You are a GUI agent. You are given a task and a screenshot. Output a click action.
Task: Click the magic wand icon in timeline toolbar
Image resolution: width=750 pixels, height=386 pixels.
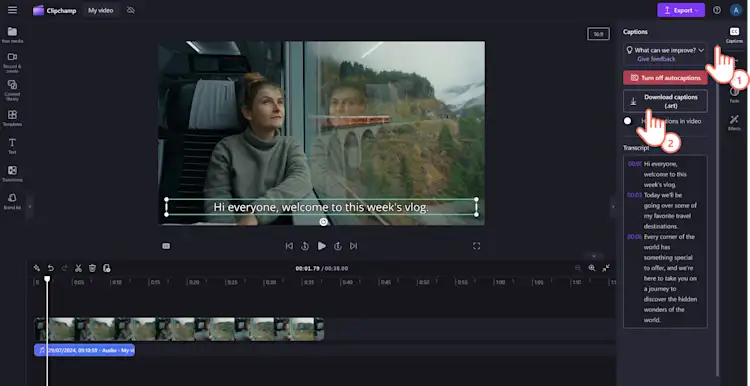37,268
